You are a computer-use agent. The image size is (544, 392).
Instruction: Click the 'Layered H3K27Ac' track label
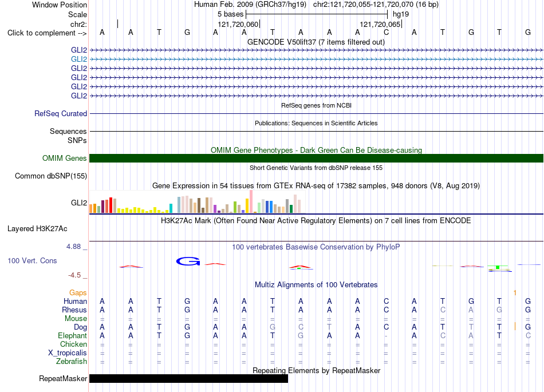tap(37, 229)
